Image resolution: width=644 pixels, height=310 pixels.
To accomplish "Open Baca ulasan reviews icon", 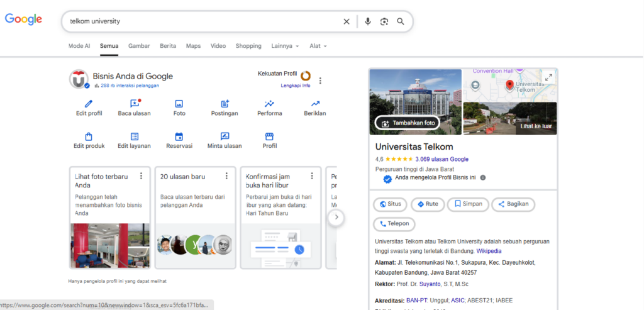I will (135, 104).
